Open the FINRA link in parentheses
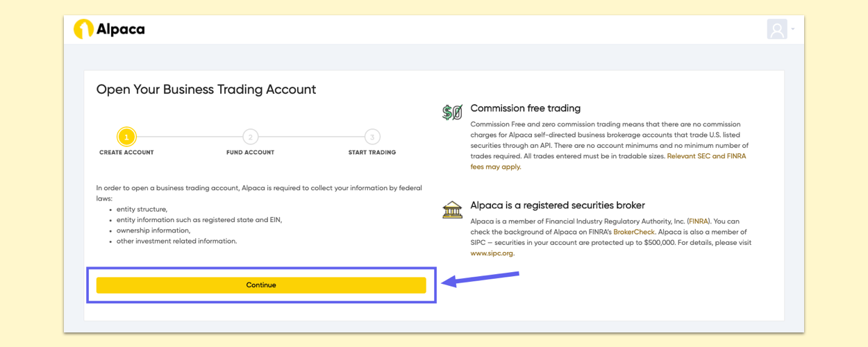The height and width of the screenshot is (347, 868). coord(698,221)
